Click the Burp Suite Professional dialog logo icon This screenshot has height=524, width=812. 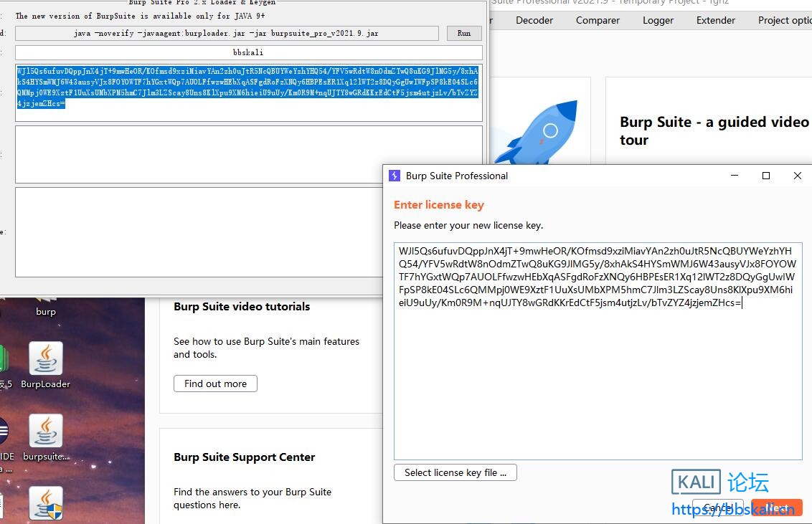(395, 176)
